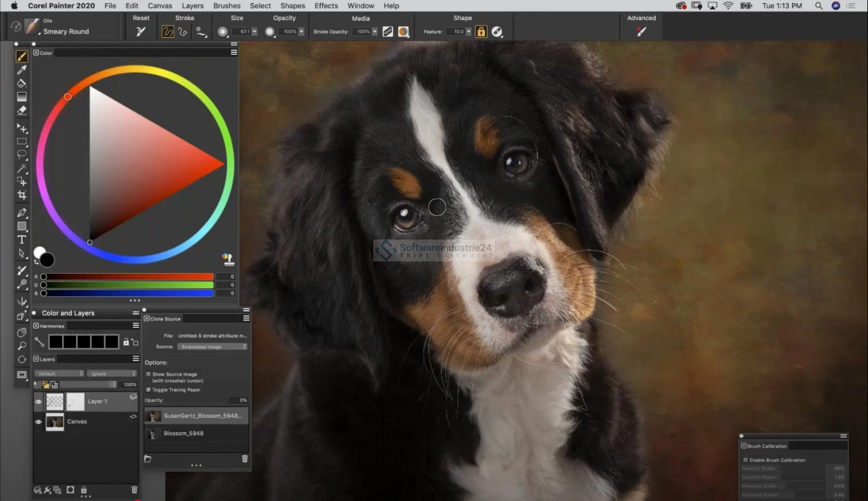868x501 pixels.
Task: Pick the Text tool
Action: [x=22, y=240]
